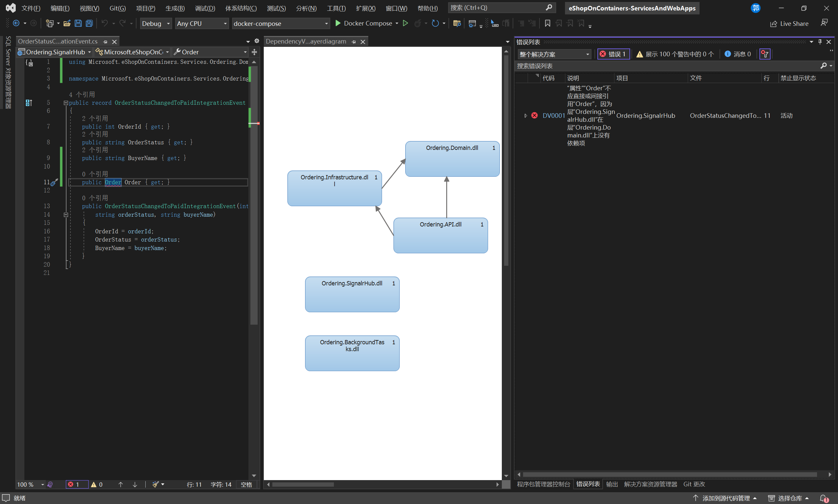This screenshot has width=838, height=504.
Task: Click the Open File folder icon
Action: (x=67, y=24)
